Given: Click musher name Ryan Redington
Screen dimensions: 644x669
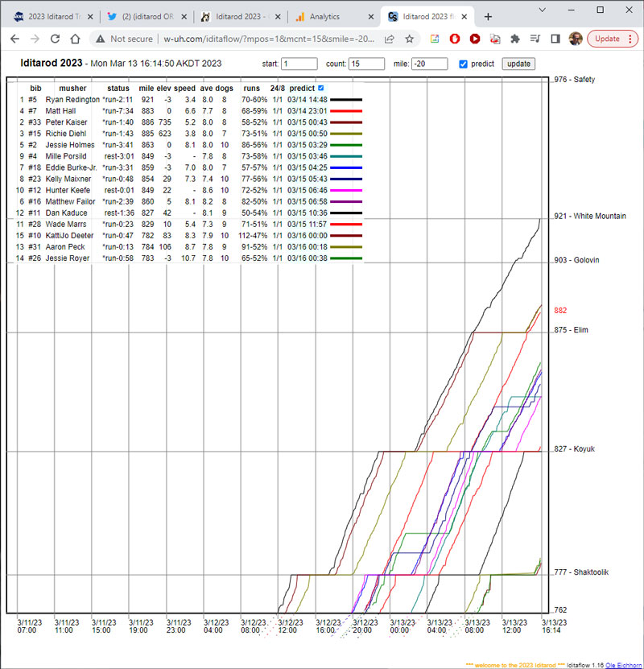Looking at the screenshot, I should [x=72, y=99].
